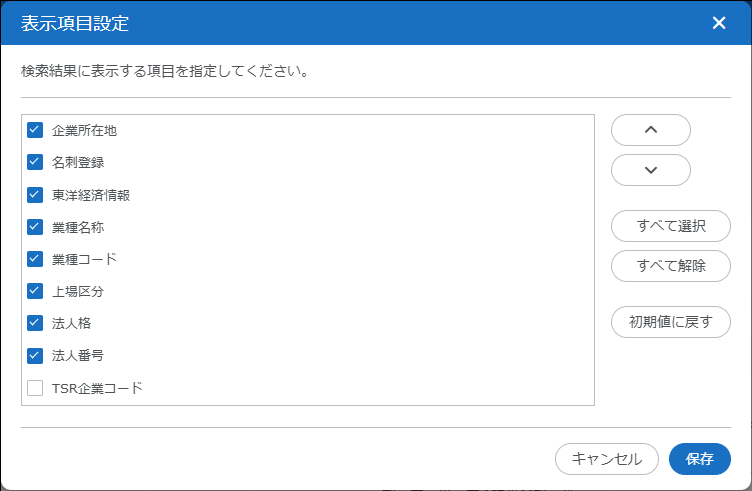The height and width of the screenshot is (491, 752).
Task: Click the 保存 button
Action: coord(699,459)
